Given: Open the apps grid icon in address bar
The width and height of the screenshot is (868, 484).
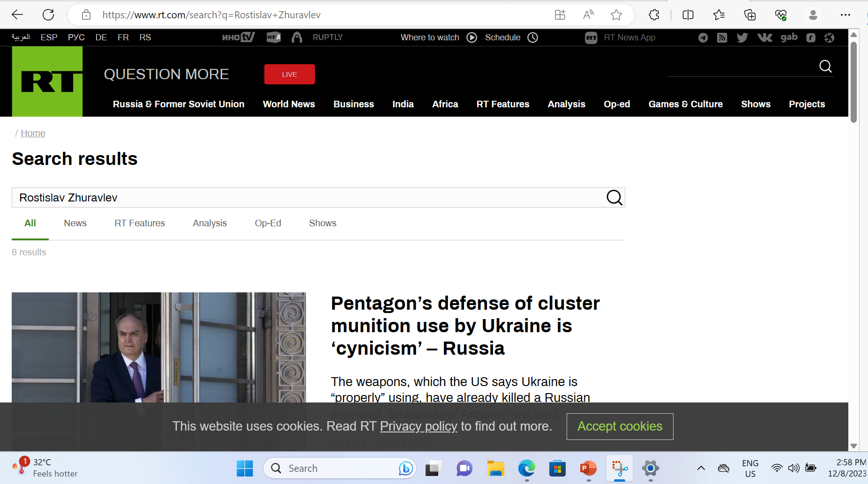Looking at the screenshot, I should (x=560, y=15).
